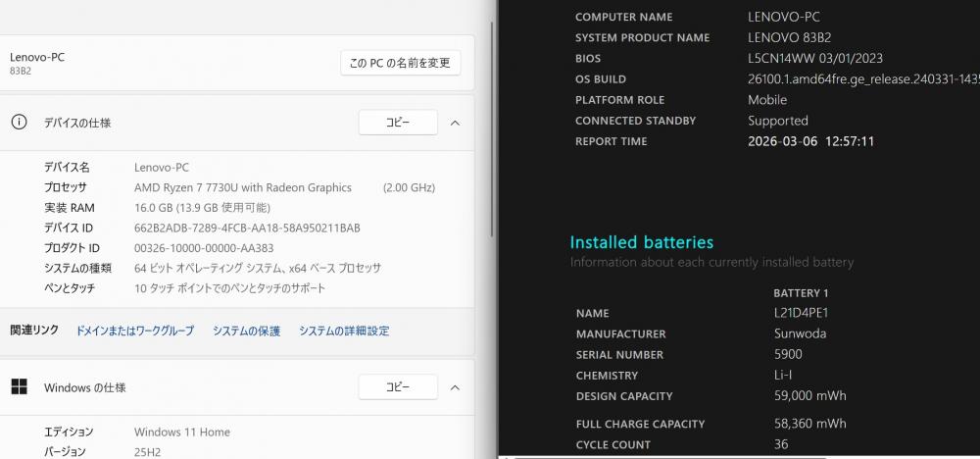This screenshot has width=980, height=459.
Task: Open the Advanced system settings link
Action: pyautogui.click(x=344, y=331)
